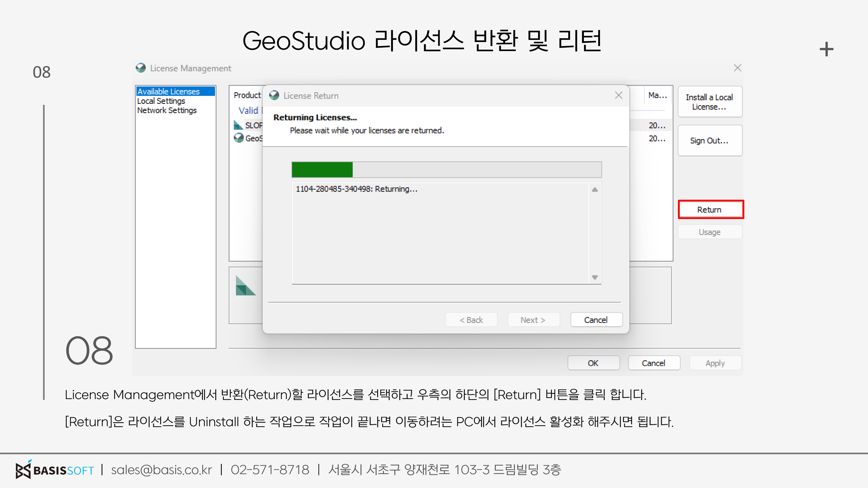Click the large SLOPE logo in details panel
The image size is (868, 488).
[246, 285]
